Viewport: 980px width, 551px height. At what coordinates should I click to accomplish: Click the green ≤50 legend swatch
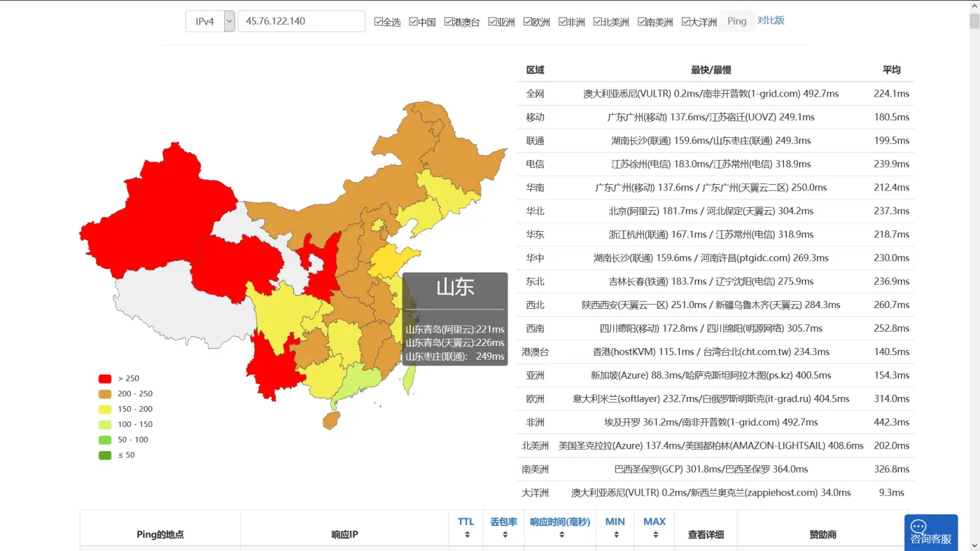click(x=105, y=455)
